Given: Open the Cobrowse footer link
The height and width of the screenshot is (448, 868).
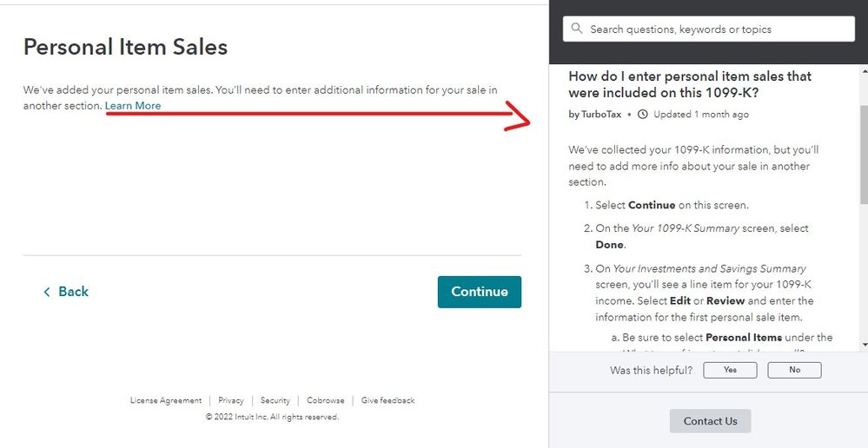Looking at the screenshot, I should [326, 400].
